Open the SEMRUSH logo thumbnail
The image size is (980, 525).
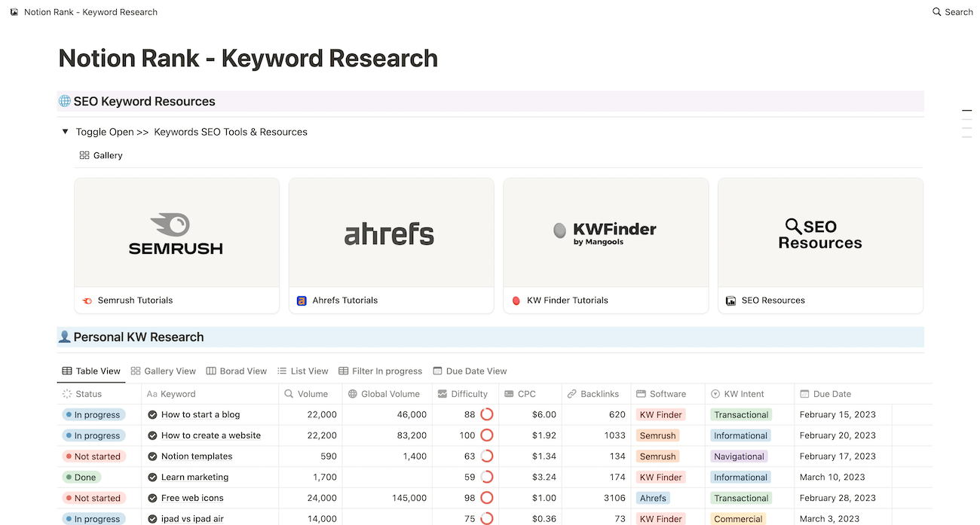[x=176, y=234]
